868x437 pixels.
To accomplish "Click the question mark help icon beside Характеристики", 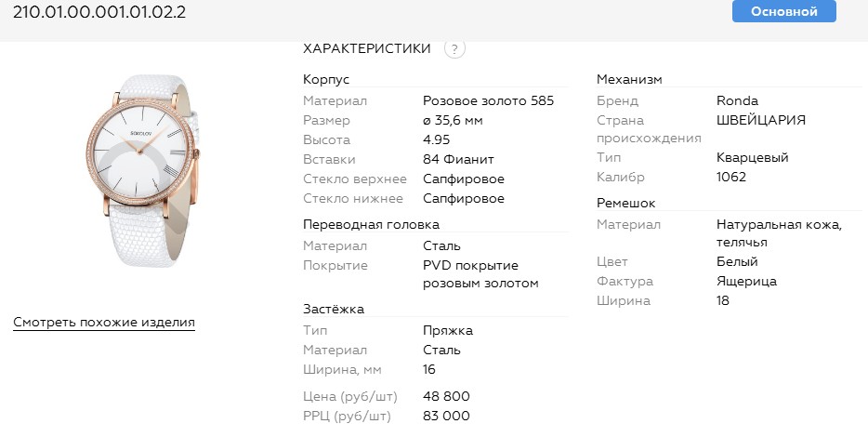I will 454,49.
